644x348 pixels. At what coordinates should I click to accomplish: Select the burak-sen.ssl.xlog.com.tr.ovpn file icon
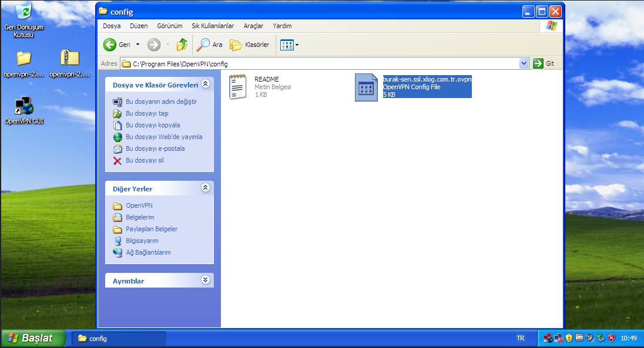(366, 87)
